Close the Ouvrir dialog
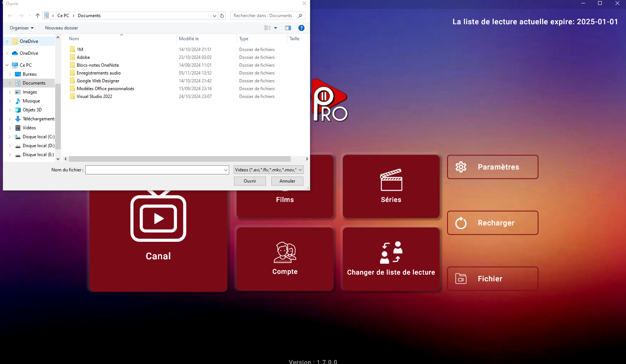Screen dimensions: 626x364 click(304, 3)
